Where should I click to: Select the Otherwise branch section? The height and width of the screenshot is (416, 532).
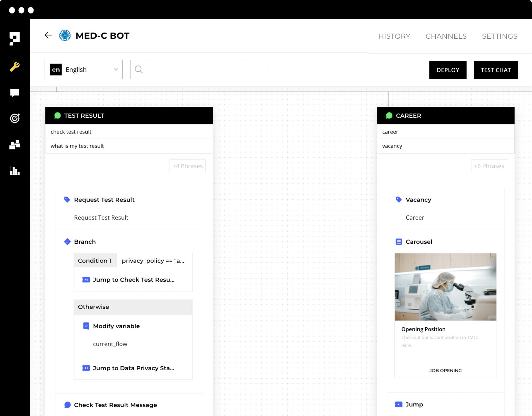click(93, 307)
